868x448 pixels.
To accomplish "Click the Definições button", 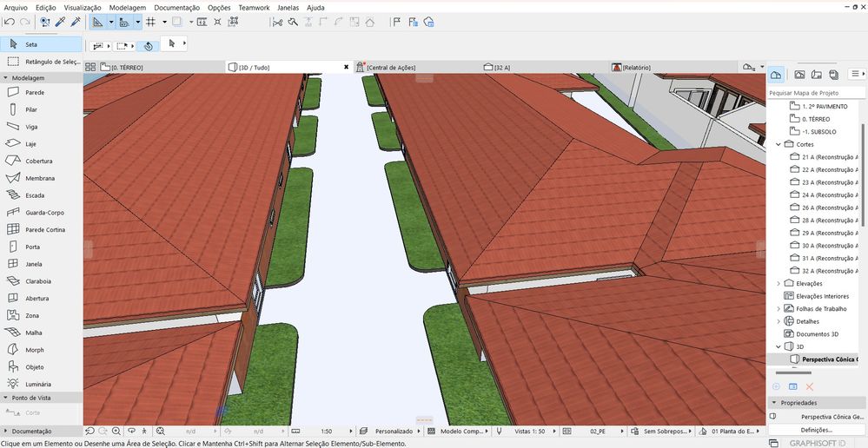I will [816, 430].
